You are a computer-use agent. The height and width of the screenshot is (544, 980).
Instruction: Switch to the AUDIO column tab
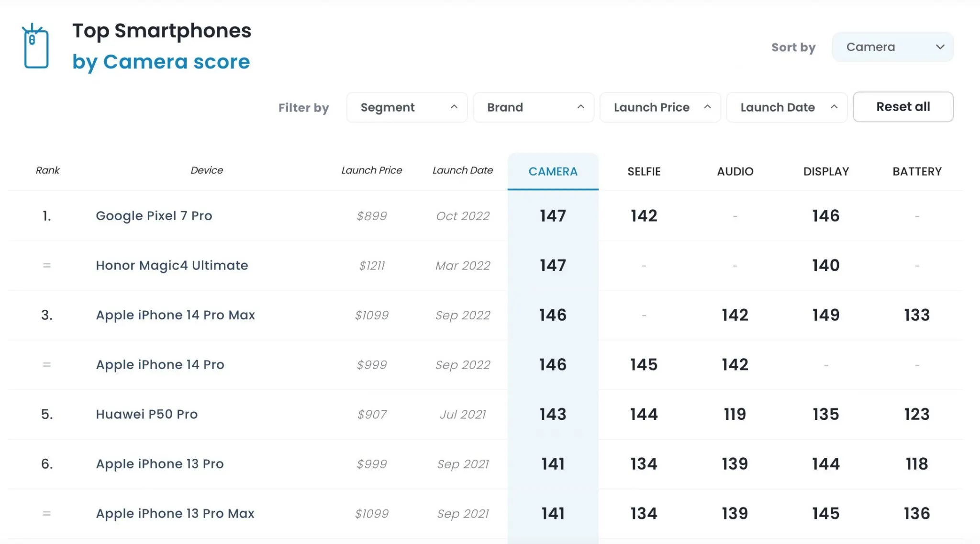[x=735, y=171]
